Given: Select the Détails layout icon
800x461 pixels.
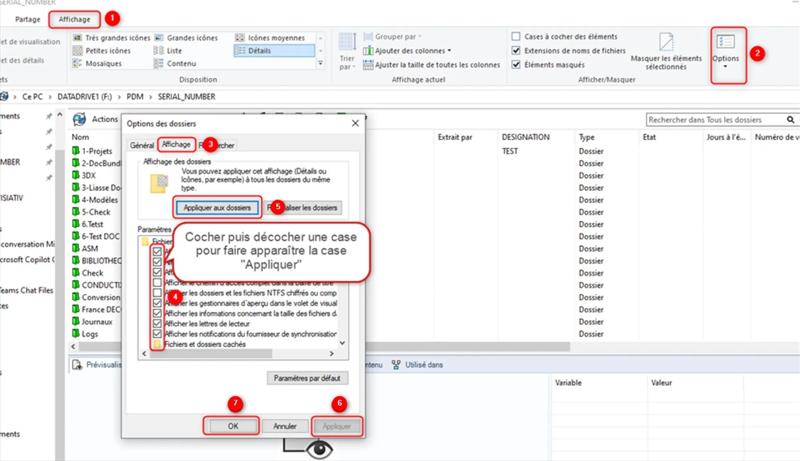Looking at the screenshot, I should 240,50.
